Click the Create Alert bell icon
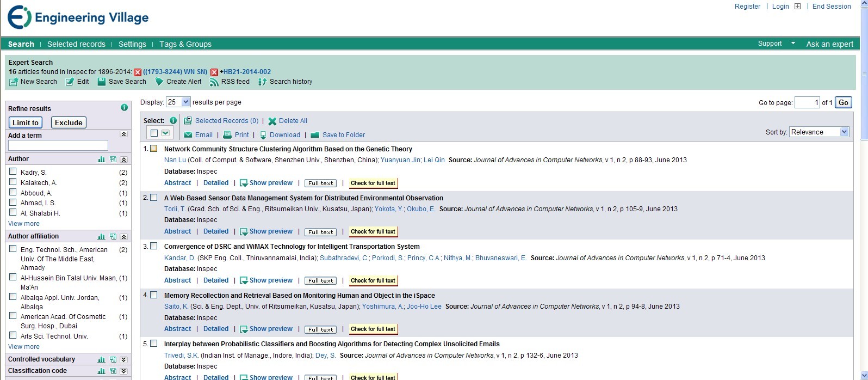Viewport: 868px width, 380px height. [x=159, y=82]
